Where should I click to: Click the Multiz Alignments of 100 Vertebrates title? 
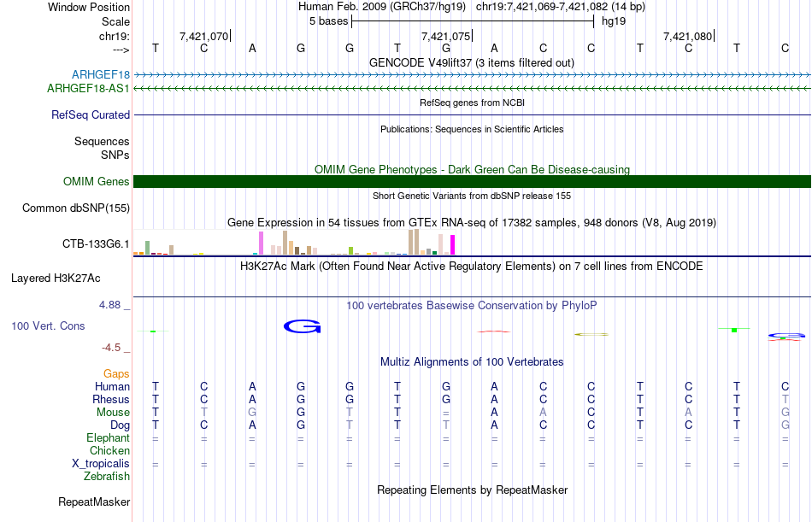(472, 362)
